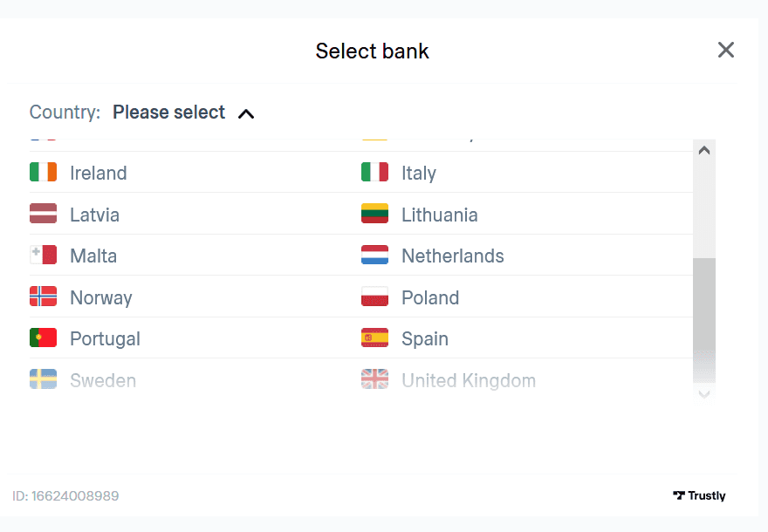Image resolution: width=768 pixels, height=532 pixels.
Task: Click the Lithuania flag icon
Action: pyautogui.click(x=374, y=215)
